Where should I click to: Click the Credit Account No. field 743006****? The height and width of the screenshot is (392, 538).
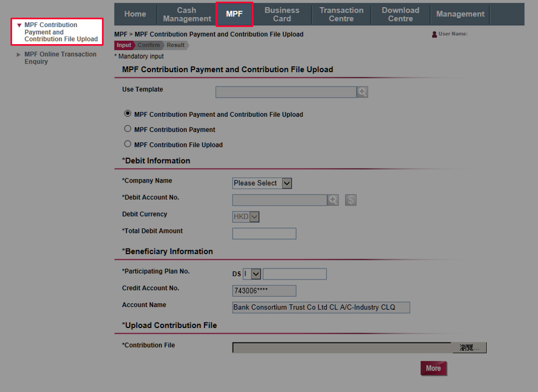(x=264, y=291)
